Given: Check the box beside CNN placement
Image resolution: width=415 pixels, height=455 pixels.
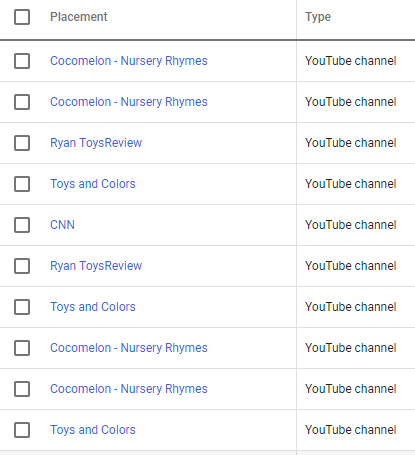Looking at the screenshot, I should pos(22,225).
